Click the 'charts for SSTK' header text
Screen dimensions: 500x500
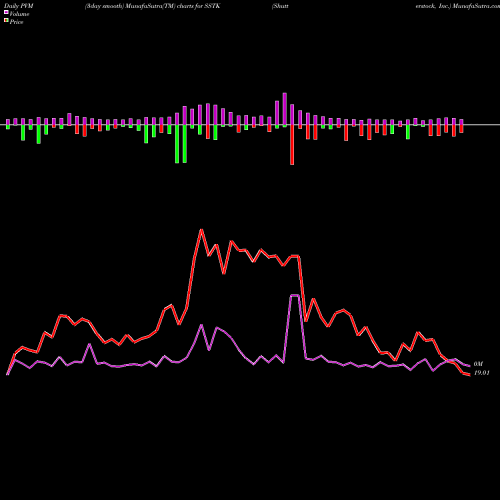pyautogui.click(x=199, y=6)
